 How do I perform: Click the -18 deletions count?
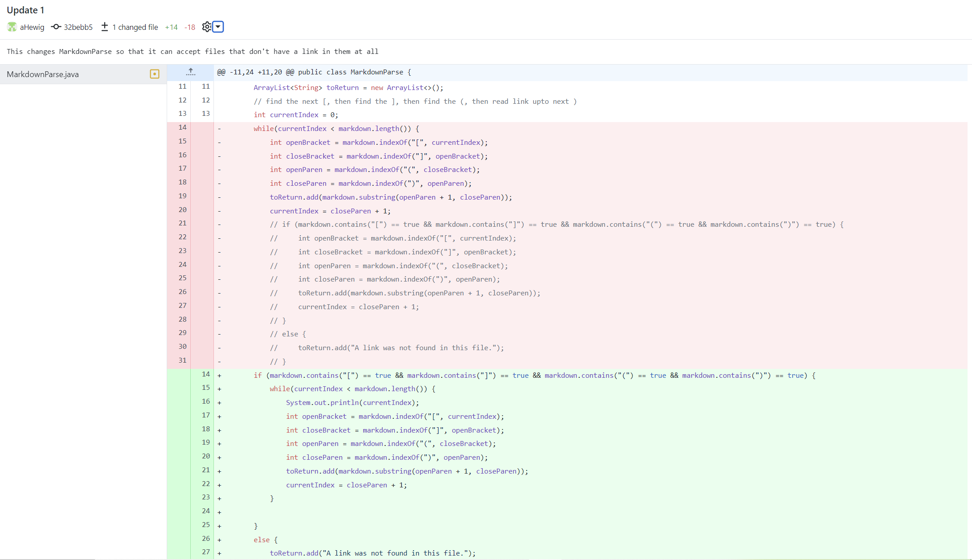(190, 27)
